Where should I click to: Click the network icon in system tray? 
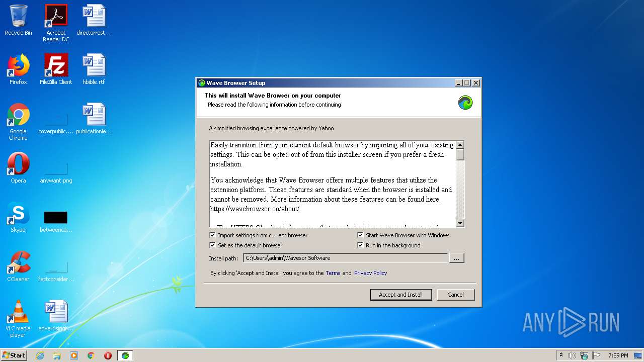point(584,355)
